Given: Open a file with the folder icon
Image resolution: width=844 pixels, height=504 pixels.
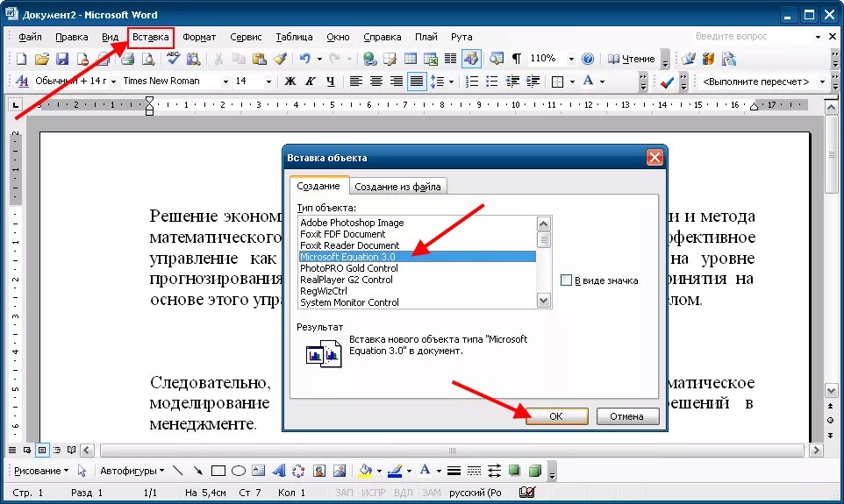Looking at the screenshot, I should pos(42,59).
